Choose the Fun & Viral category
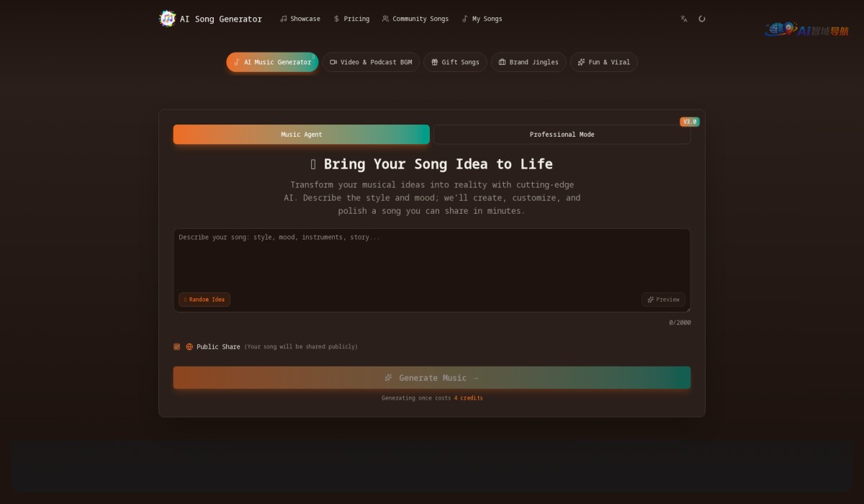 click(604, 62)
